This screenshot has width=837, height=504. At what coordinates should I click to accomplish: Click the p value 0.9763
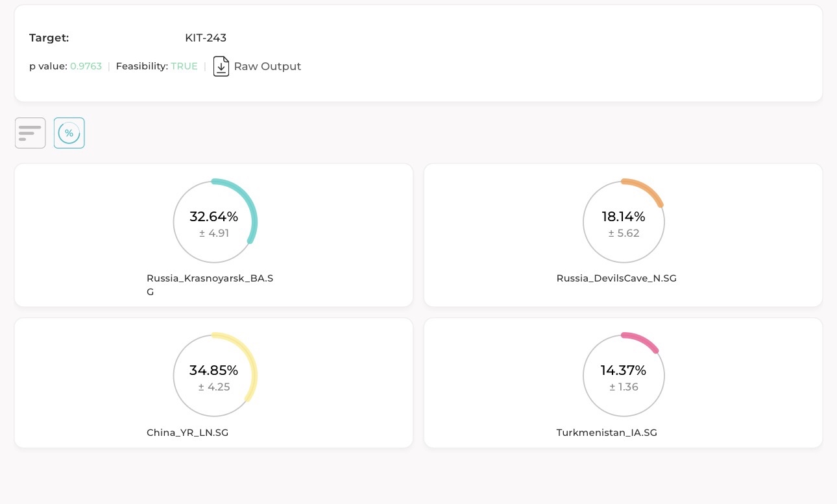point(86,66)
